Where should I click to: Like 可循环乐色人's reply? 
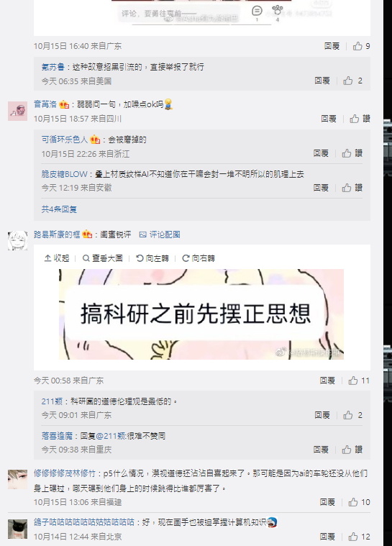point(352,153)
